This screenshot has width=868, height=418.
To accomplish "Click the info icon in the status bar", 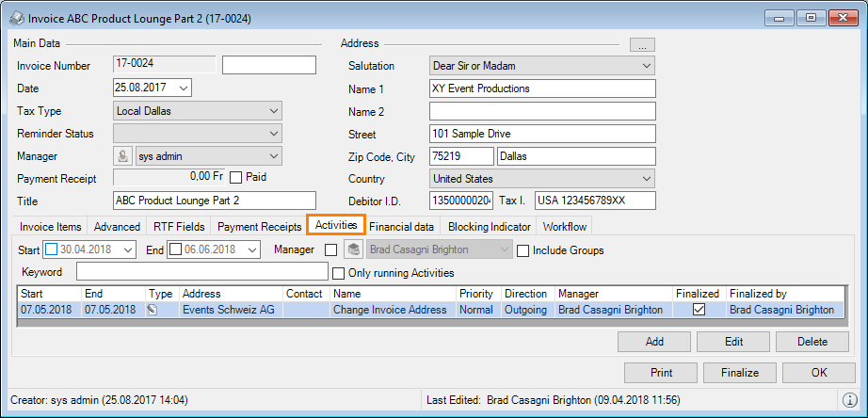I will tap(849, 400).
